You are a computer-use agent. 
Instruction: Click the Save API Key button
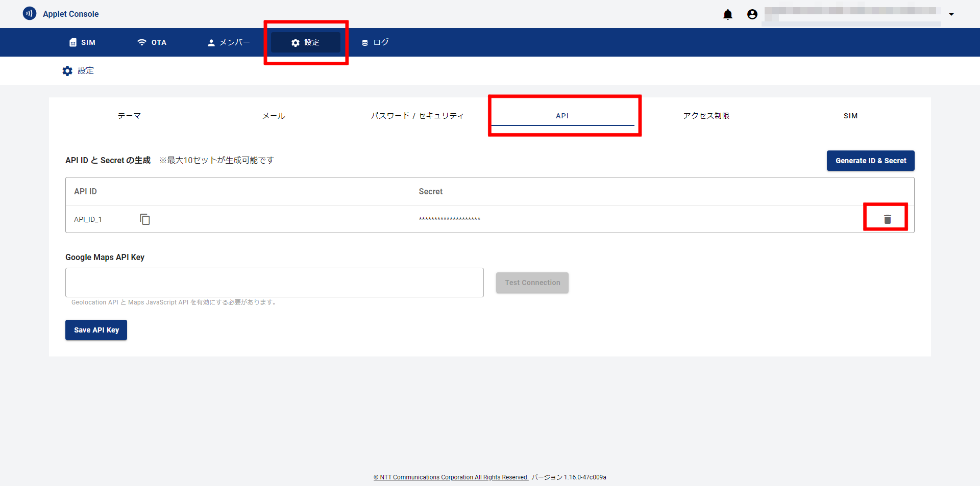click(x=96, y=330)
